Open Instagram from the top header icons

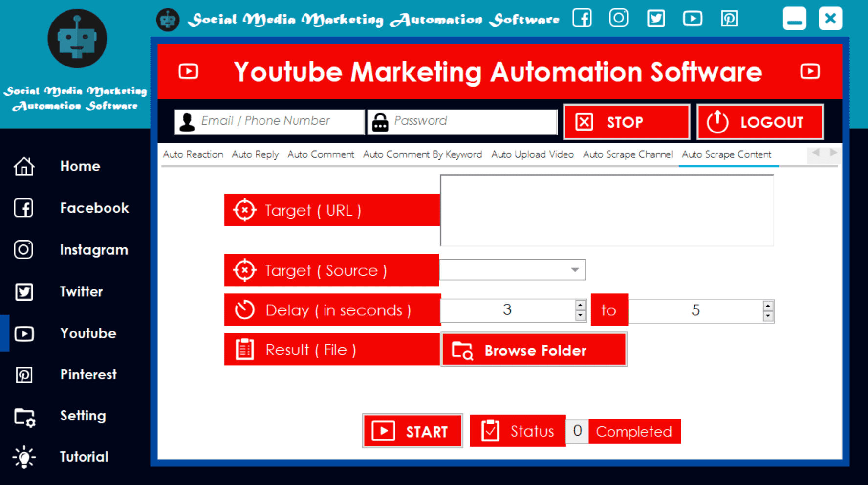pyautogui.click(x=619, y=18)
